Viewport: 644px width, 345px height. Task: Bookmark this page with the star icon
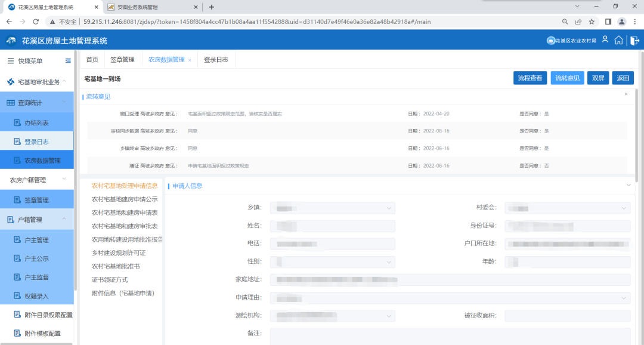592,21
